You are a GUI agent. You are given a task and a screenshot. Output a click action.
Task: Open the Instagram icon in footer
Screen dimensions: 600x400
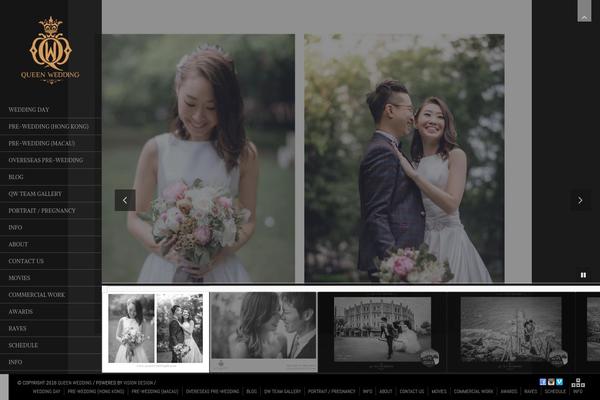pos(551,382)
